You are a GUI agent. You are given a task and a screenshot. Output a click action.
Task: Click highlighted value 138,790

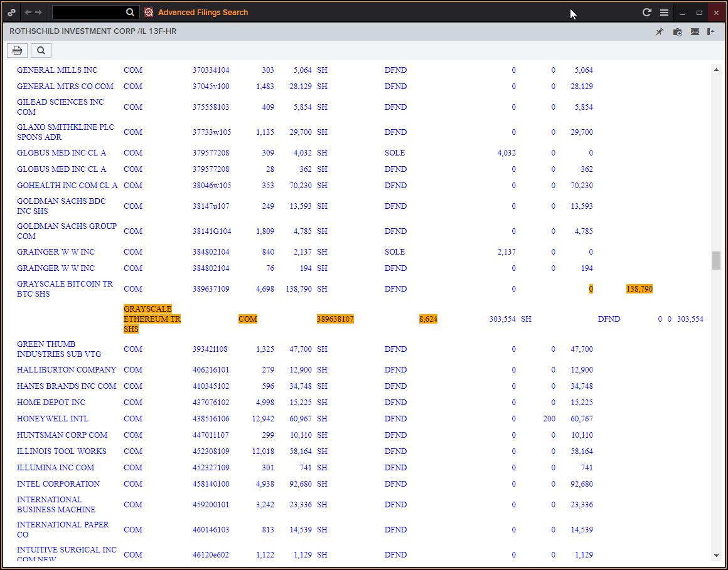coord(640,289)
